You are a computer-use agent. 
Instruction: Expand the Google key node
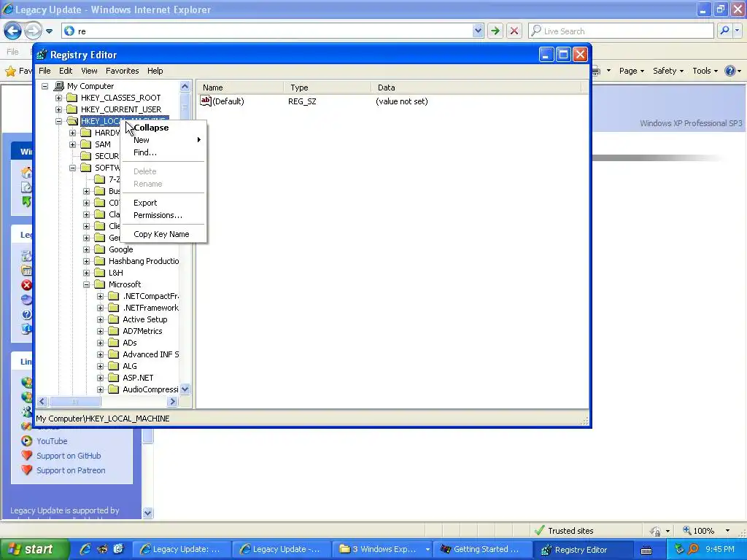(86, 249)
